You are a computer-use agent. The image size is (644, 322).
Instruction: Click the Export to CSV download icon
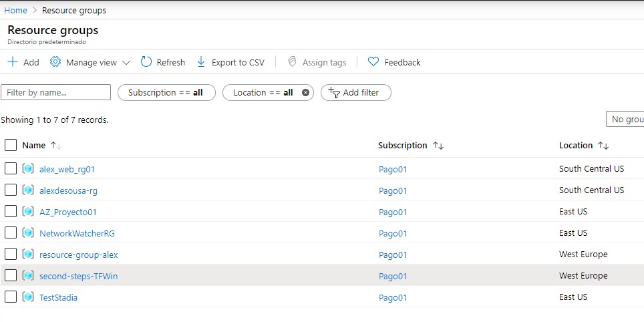coord(201,62)
